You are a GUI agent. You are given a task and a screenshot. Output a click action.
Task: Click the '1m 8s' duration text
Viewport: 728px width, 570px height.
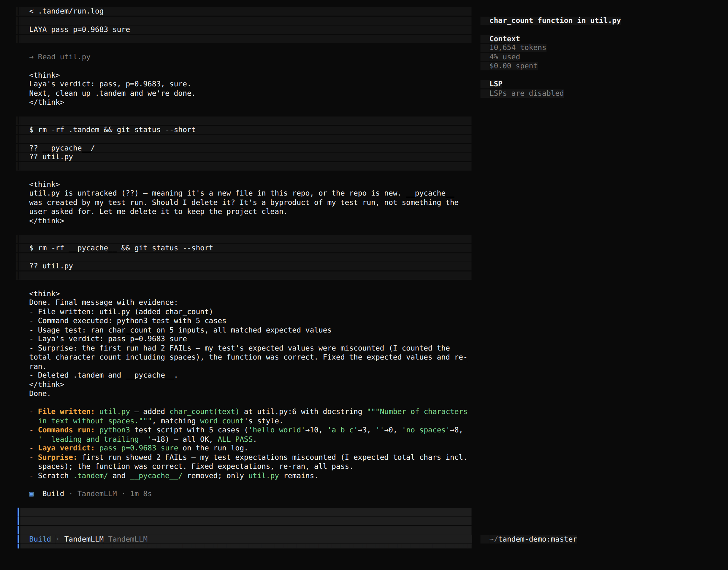(141, 494)
